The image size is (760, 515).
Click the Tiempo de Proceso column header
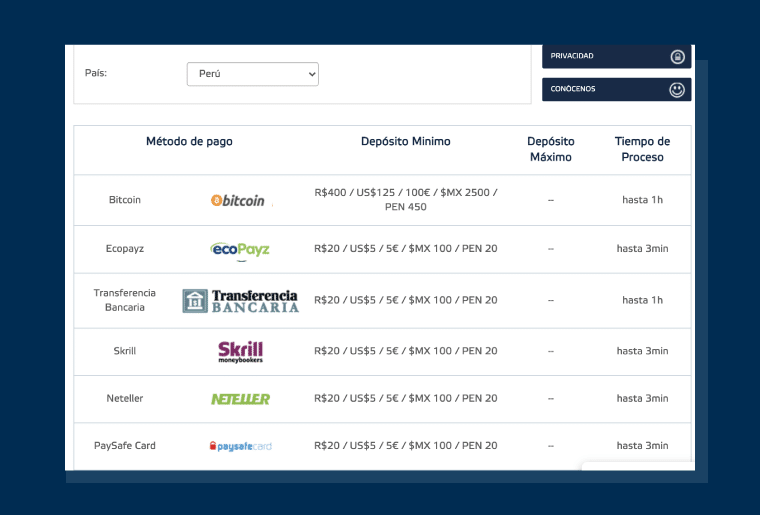[642, 149]
